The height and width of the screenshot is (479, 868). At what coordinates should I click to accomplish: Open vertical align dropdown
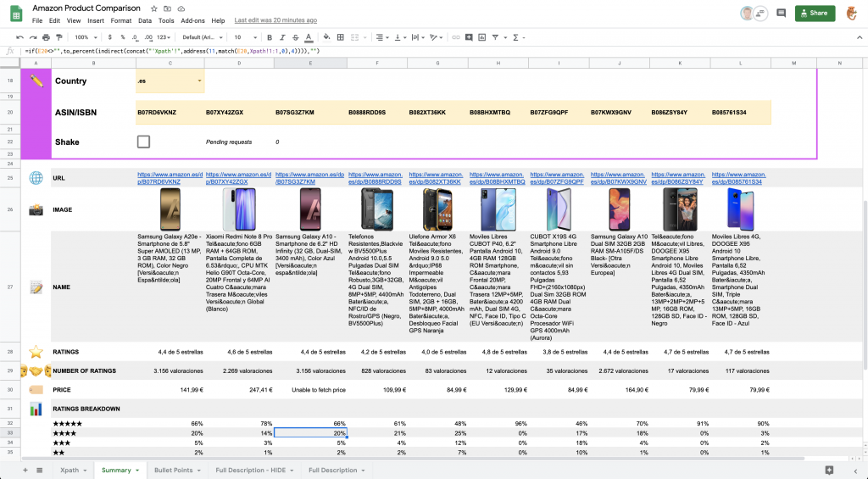[400, 37]
